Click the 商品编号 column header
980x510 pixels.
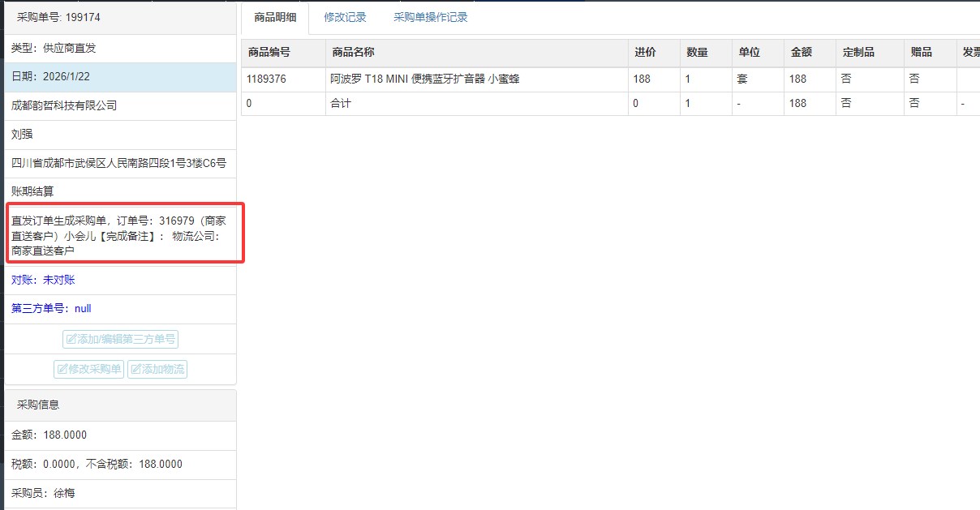(x=269, y=53)
